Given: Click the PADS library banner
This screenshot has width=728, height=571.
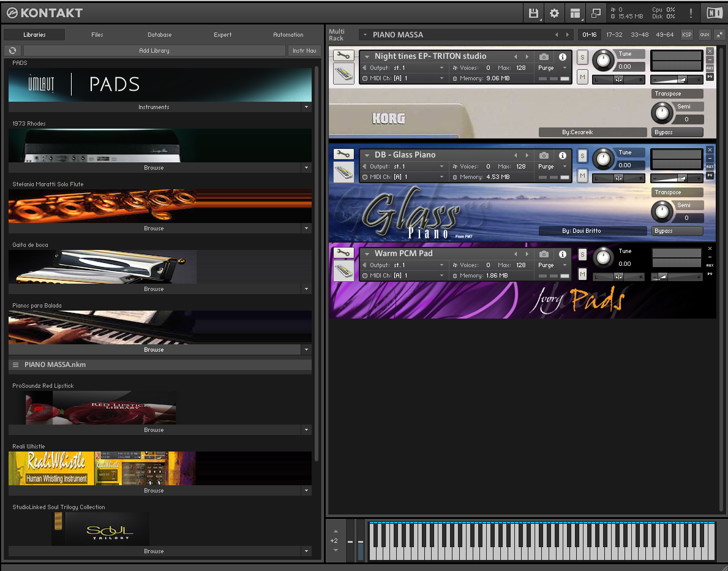Looking at the screenshot, I should [160, 85].
